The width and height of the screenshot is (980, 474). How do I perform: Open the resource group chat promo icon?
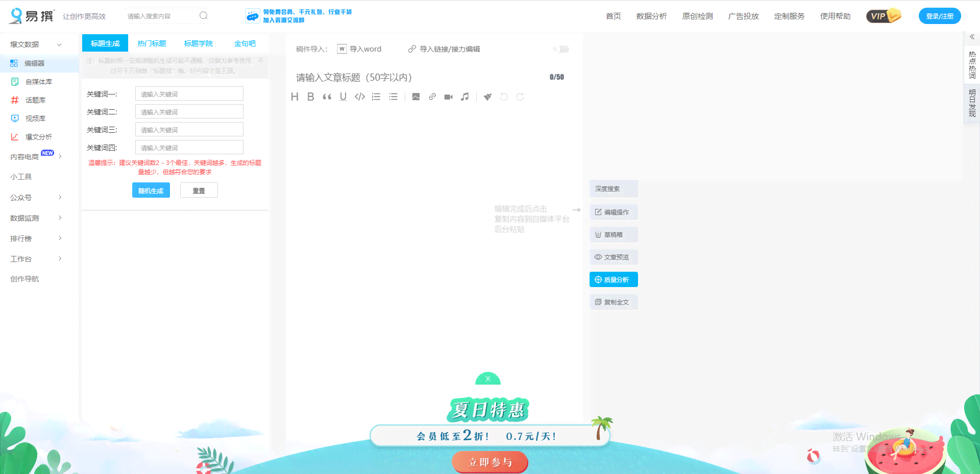pos(252,16)
